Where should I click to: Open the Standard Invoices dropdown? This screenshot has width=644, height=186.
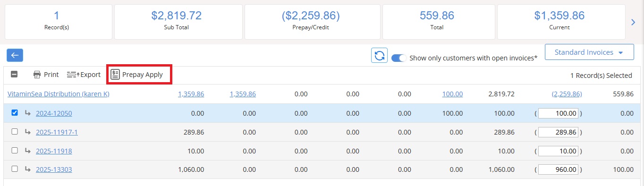coord(589,52)
